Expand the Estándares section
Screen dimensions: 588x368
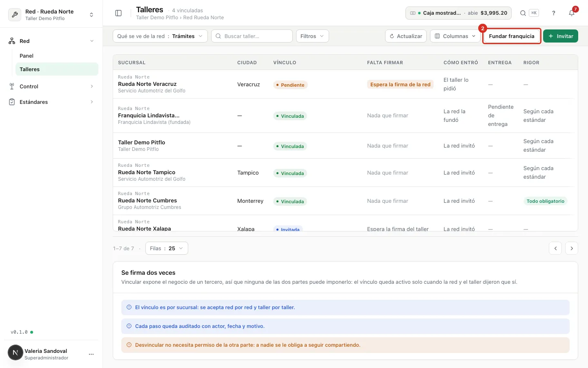click(92, 102)
